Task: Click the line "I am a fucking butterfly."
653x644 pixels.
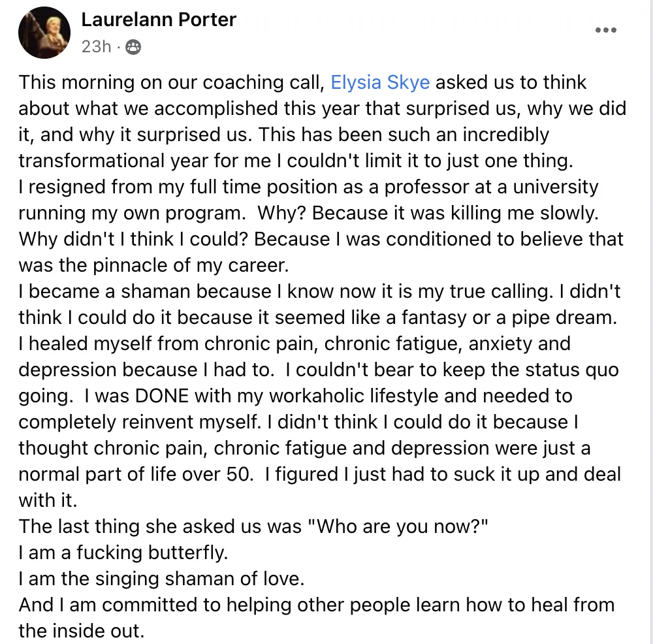Action: [123, 553]
